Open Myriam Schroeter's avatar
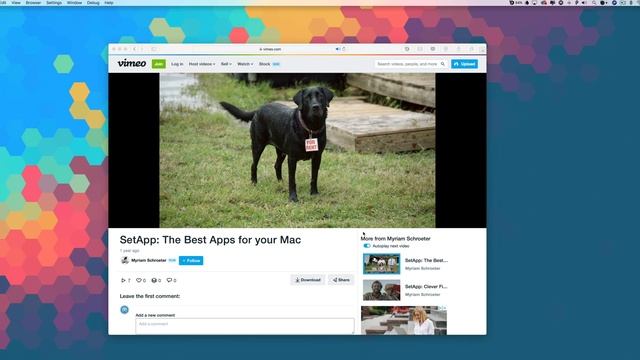640x360 pixels. pos(125,260)
